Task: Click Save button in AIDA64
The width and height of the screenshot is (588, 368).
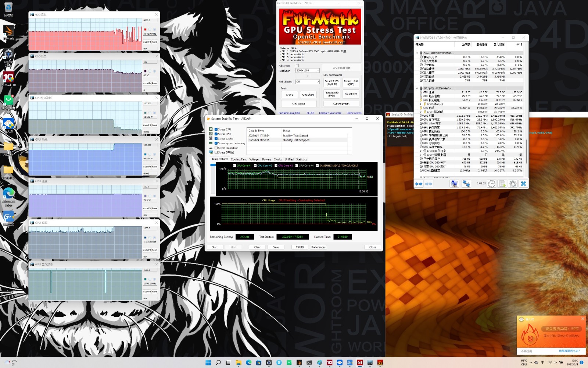Action: (276, 247)
